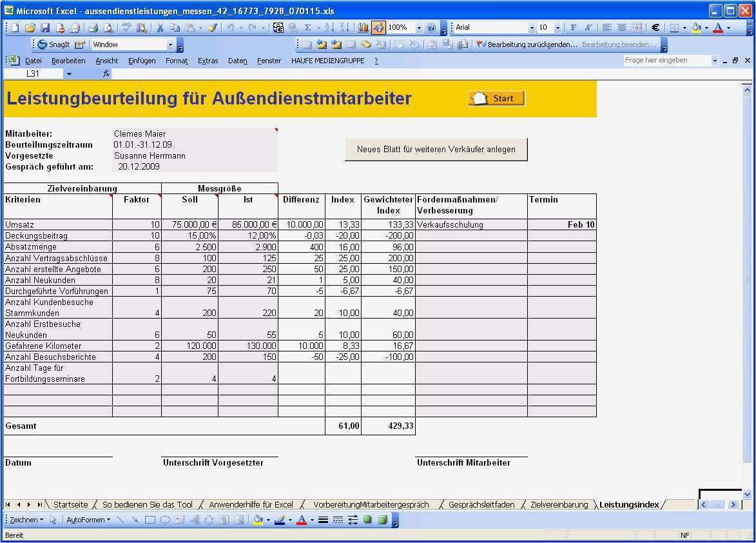Click the AutoSum sigma icon
Screen dimensions: 756x543
307,28
